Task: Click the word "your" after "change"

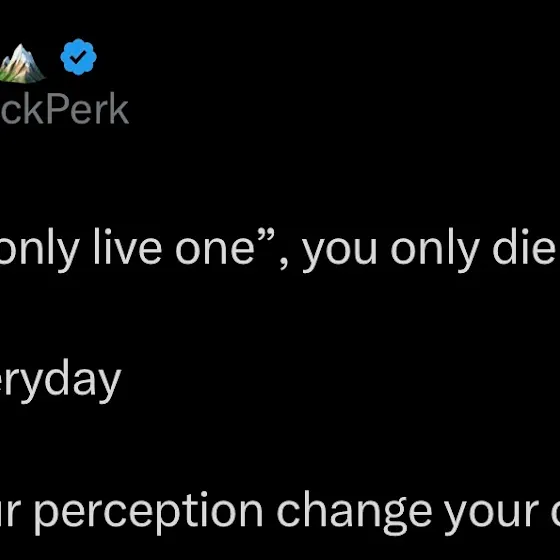Action: click(492, 516)
